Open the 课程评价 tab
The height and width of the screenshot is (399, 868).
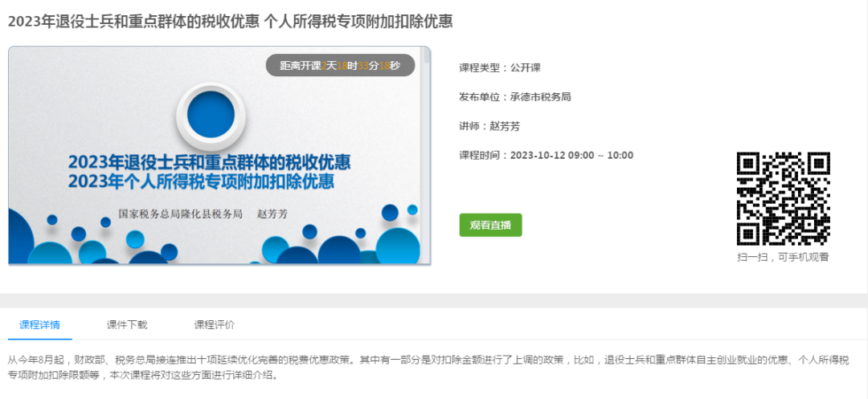coord(215,325)
